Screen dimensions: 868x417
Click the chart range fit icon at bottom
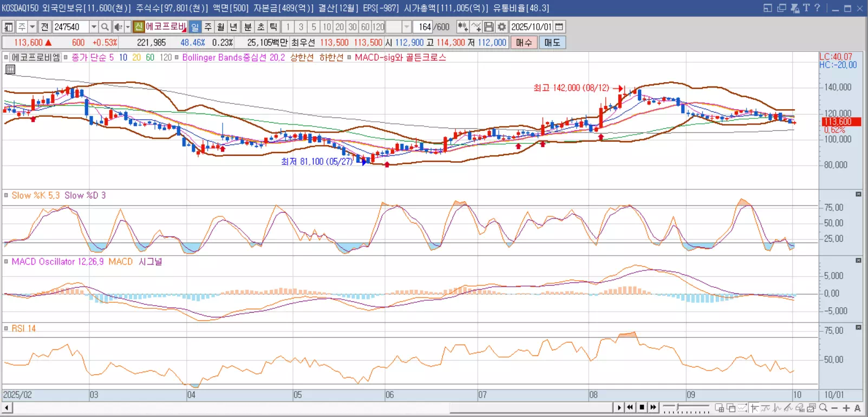(742, 408)
